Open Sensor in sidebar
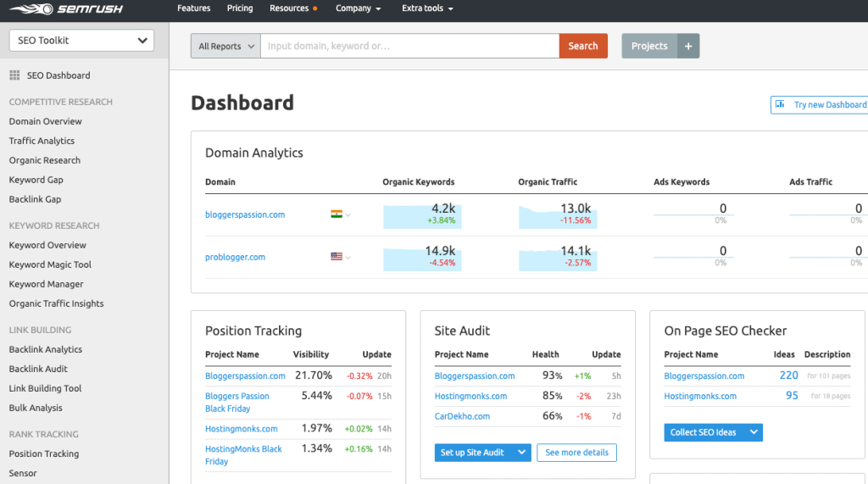868x484 pixels. (23, 473)
